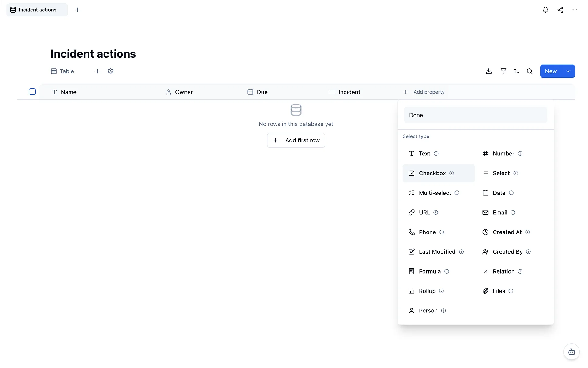Open search with magnifier icon
This screenshot has height=368, width=588.
[530, 71]
